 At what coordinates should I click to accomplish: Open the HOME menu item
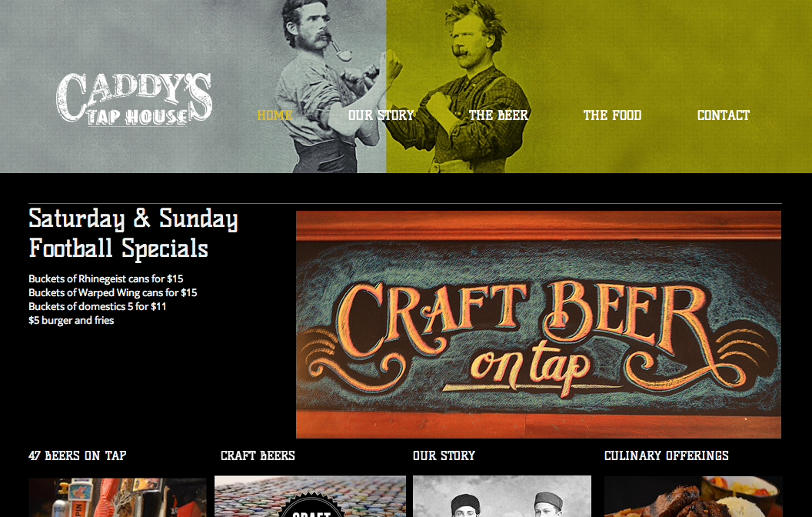tap(275, 115)
